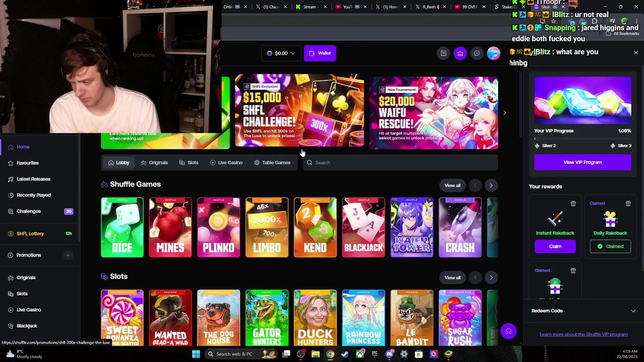Open the Keno game
The image size is (644, 362).
point(315,227)
